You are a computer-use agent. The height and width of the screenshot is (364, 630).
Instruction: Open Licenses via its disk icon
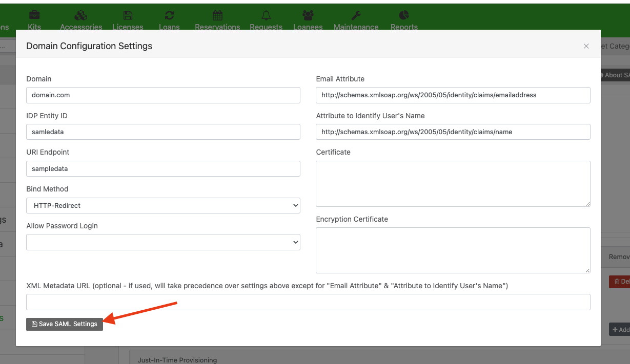click(128, 15)
